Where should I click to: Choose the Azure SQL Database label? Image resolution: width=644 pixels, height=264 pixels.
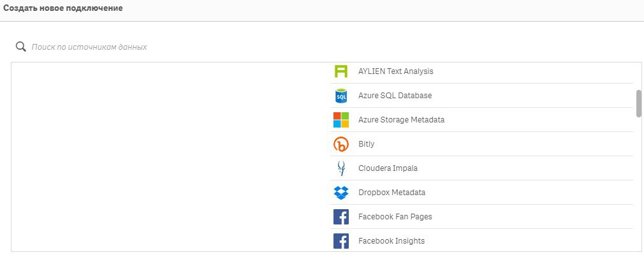pos(395,96)
